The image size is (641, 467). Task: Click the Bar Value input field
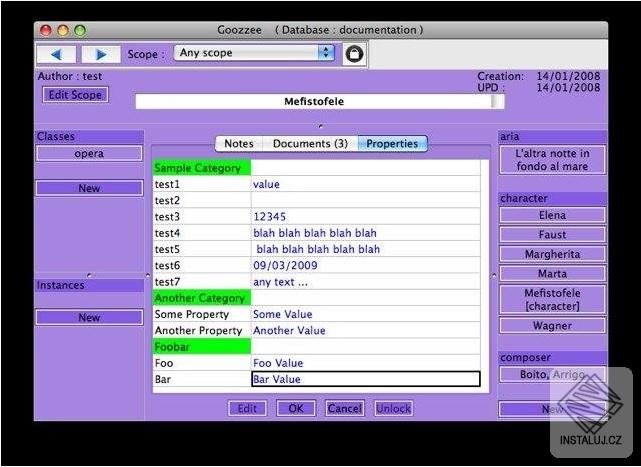tap(366, 379)
